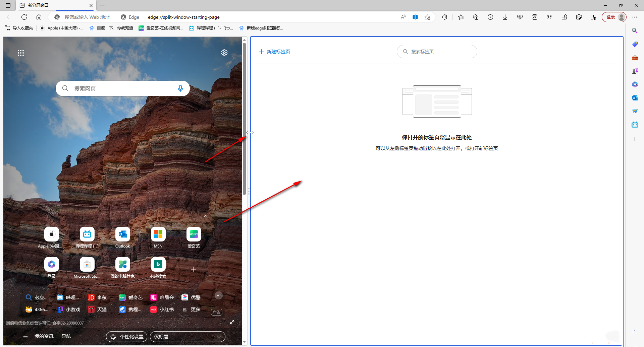Open sidebar Bilibili icon

(635, 125)
